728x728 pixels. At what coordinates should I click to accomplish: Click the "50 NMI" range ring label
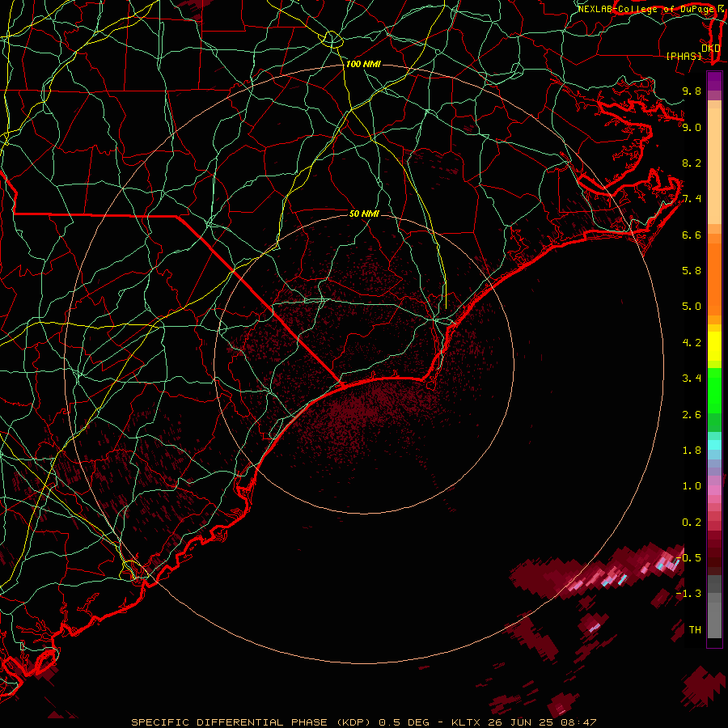coord(365,214)
